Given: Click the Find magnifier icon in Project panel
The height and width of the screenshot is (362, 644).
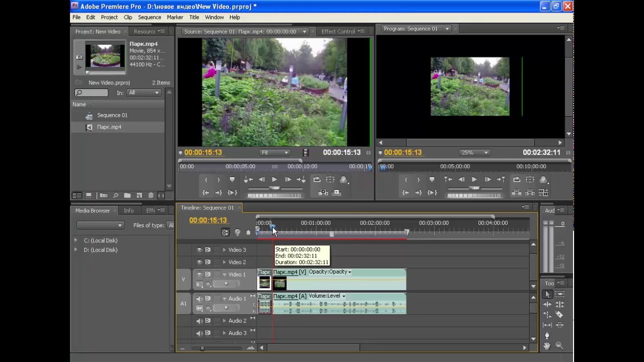Looking at the screenshot, I should pyautogui.click(x=116, y=195).
